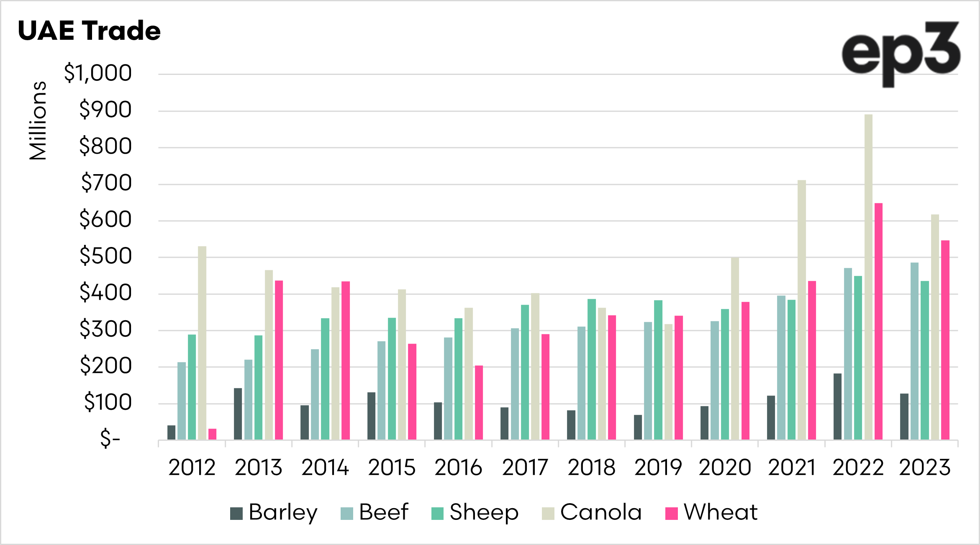This screenshot has width=980, height=545.
Task: Select the Barley legend label
Action: tap(283, 512)
